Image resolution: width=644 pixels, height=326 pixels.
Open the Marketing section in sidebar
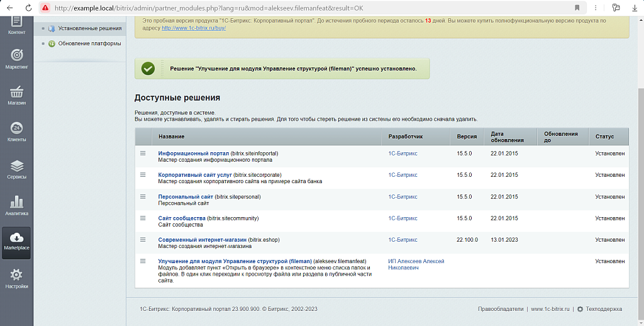click(x=17, y=57)
